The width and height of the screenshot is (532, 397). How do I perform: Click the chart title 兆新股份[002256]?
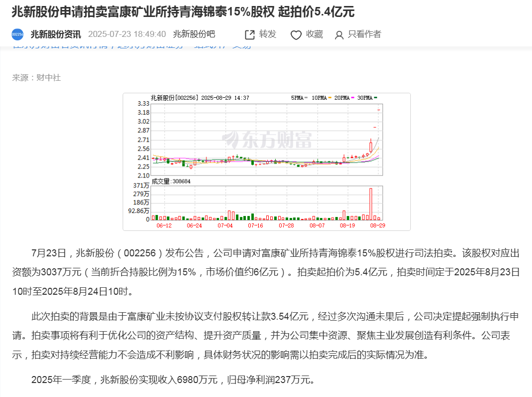pyautogui.click(x=175, y=98)
